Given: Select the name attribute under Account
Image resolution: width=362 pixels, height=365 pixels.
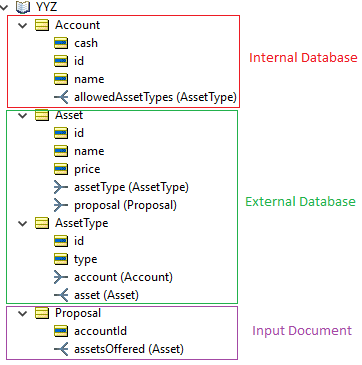Looking at the screenshot, I should [89, 79].
